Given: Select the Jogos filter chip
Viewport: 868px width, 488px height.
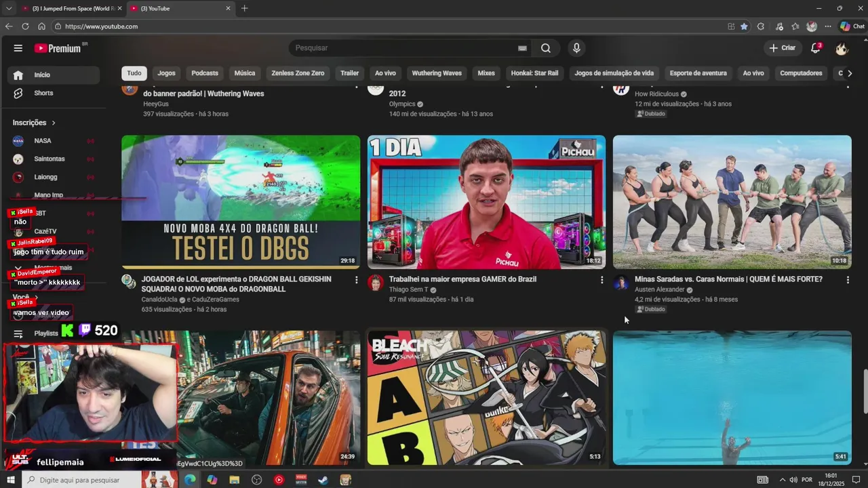Looking at the screenshot, I should [x=166, y=73].
